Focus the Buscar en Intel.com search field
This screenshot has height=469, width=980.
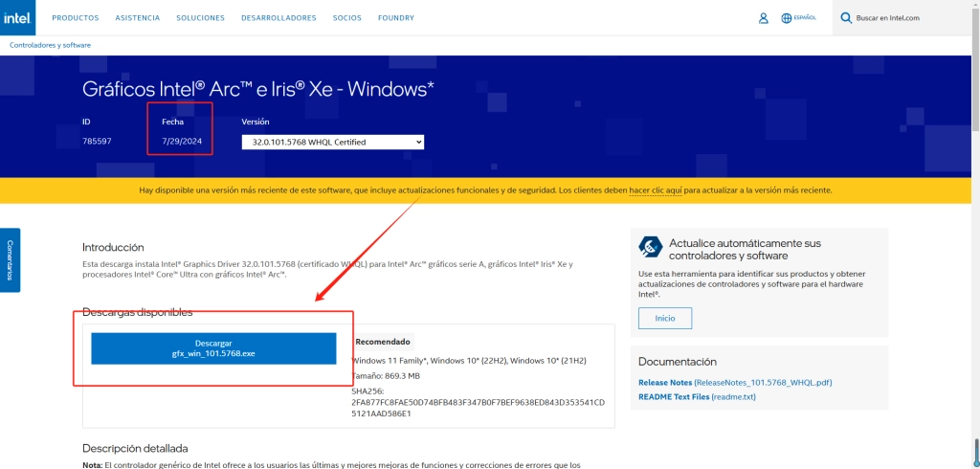click(905, 18)
